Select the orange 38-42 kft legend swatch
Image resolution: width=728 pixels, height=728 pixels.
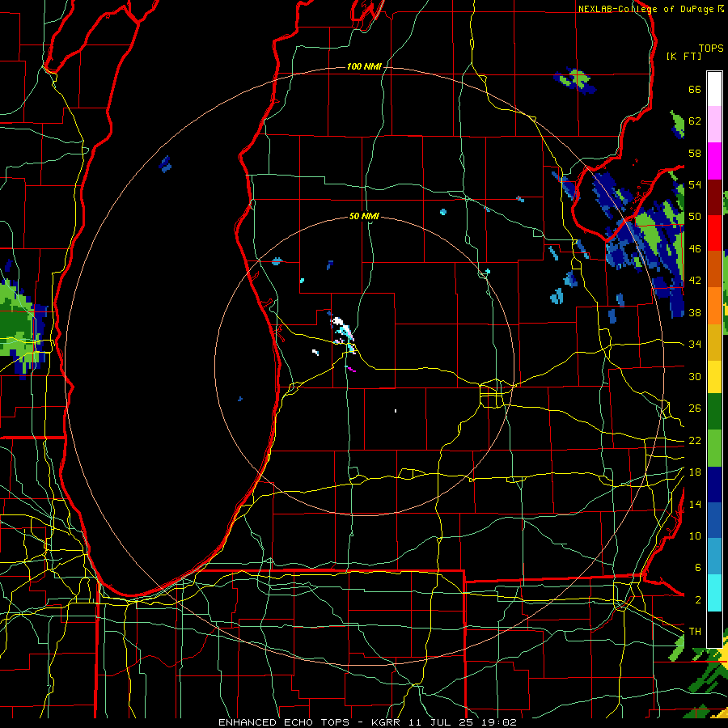pos(714,306)
